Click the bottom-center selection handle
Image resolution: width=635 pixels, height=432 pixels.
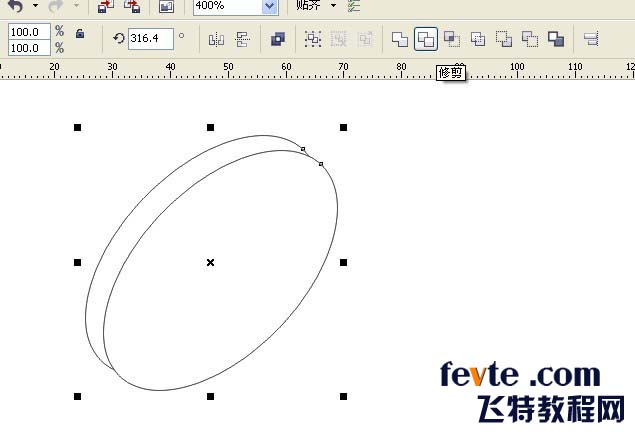coord(210,396)
